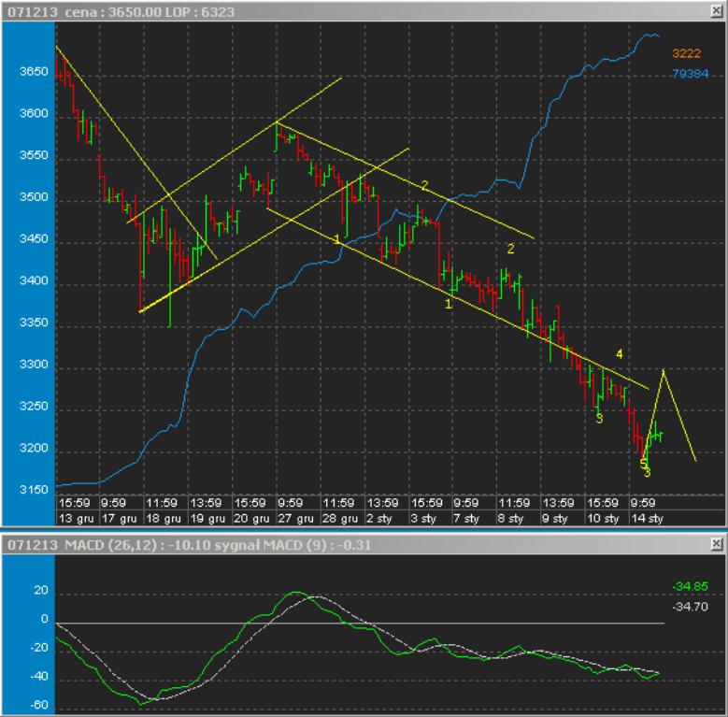Close the MACD indicator panel
Viewport: 728px width, 717px height.
point(717,544)
